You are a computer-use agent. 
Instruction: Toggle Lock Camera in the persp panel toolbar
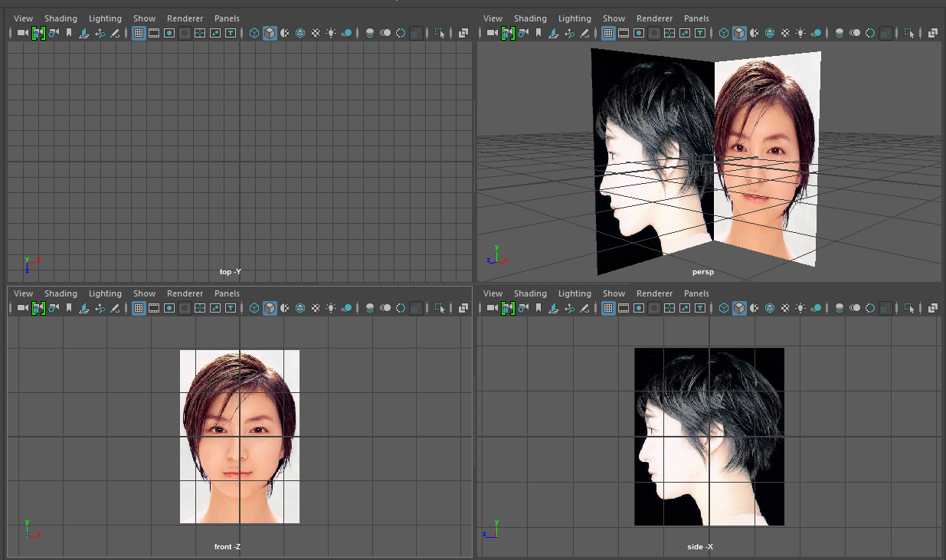[508, 33]
